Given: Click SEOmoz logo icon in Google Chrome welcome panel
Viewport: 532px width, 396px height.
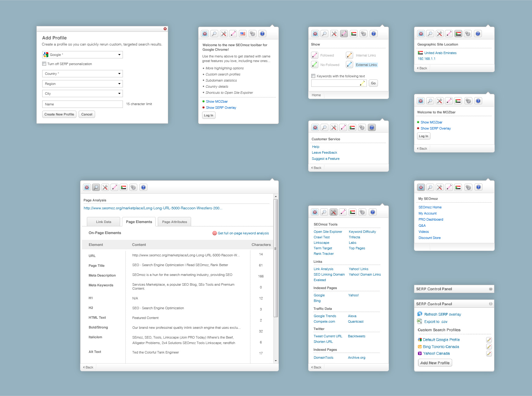Looking at the screenshot, I should pos(205,34).
